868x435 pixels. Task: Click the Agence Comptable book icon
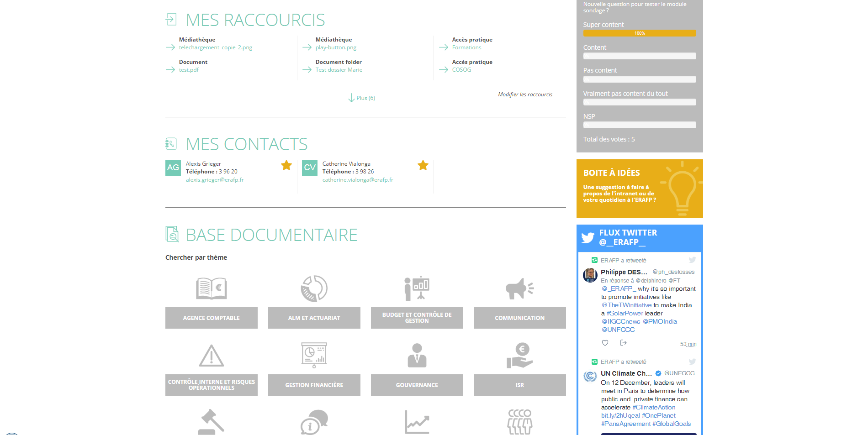[212, 288]
